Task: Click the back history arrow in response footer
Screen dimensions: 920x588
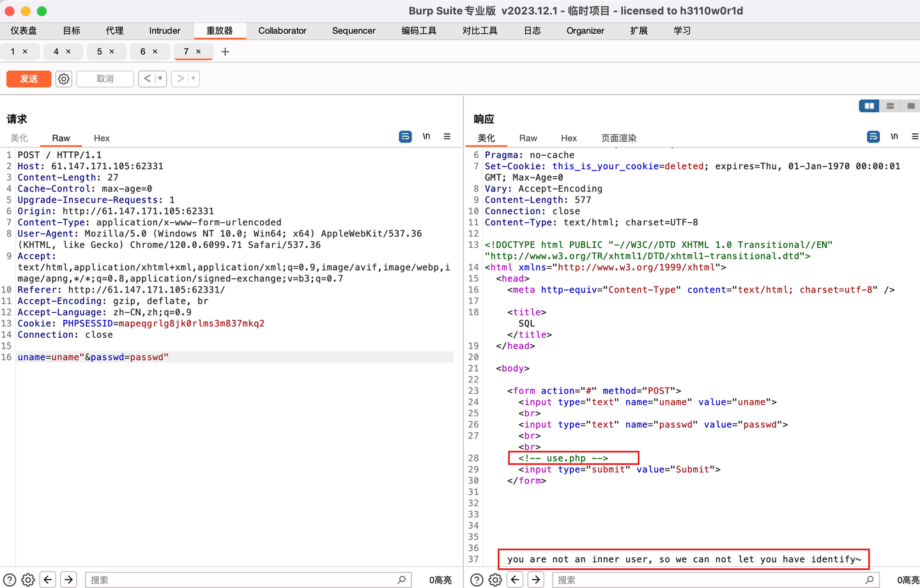Action: pos(515,579)
